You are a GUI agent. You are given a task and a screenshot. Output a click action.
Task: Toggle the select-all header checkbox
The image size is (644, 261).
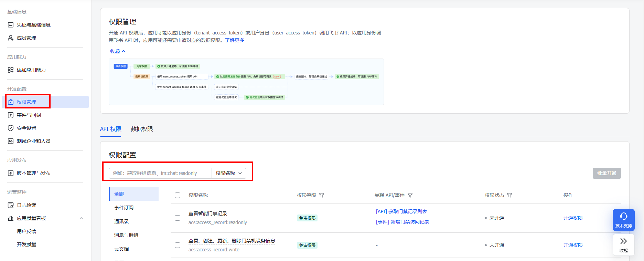[178, 195]
